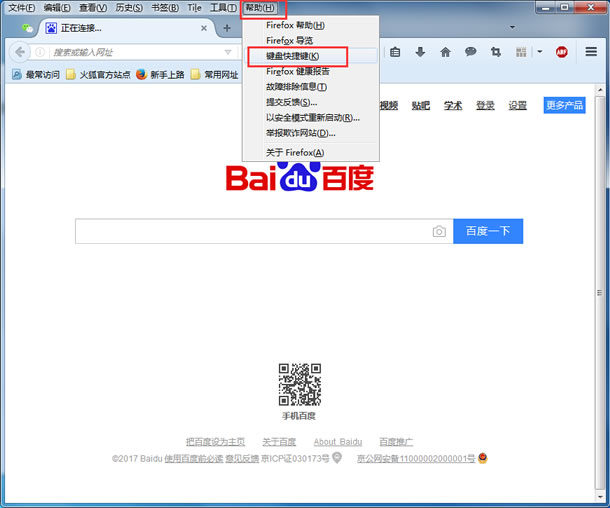Click the 帮助(H) menu

260,8
